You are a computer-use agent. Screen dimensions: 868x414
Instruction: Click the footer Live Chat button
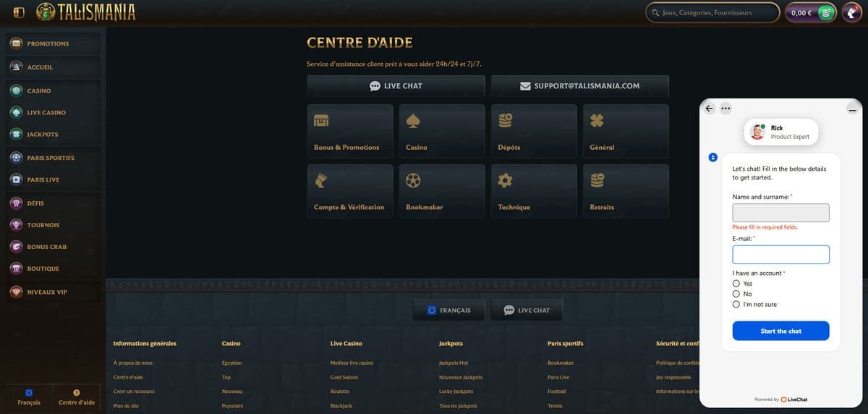[x=527, y=310]
